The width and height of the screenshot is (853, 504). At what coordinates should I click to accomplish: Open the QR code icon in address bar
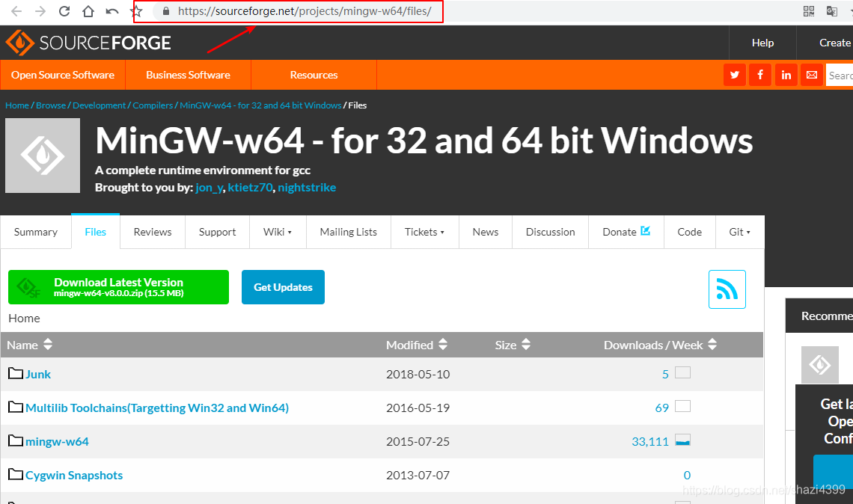[x=809, y=11]
